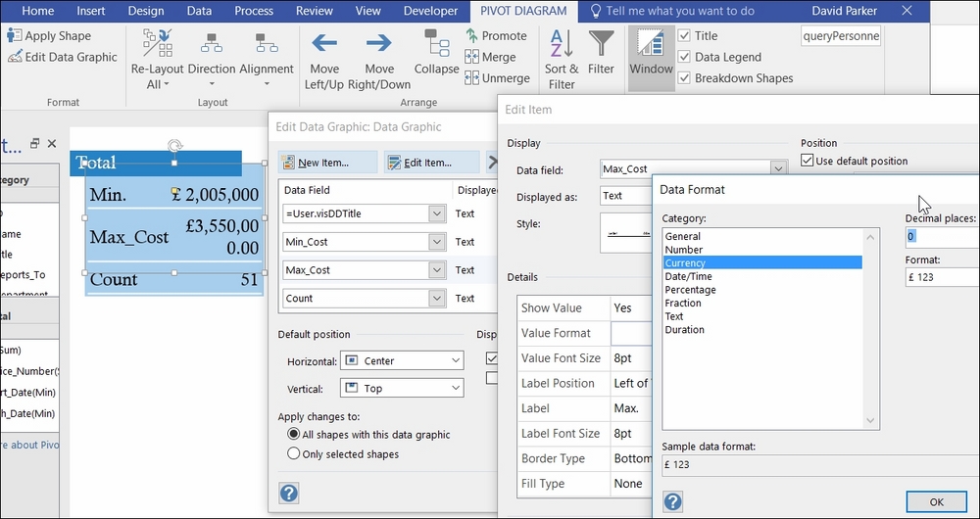Expand the Min_Cost field dropdown
This screenshot has width=980, height=519.
[437, 242]
